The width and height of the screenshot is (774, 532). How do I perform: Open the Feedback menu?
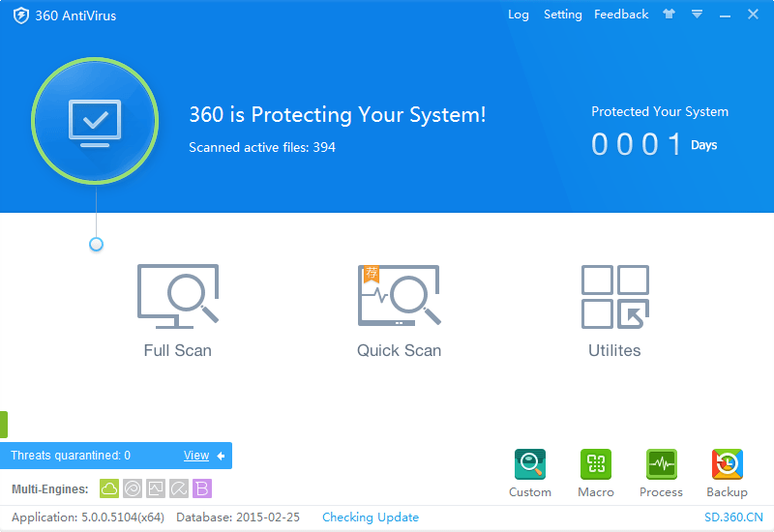pos(621,15)
